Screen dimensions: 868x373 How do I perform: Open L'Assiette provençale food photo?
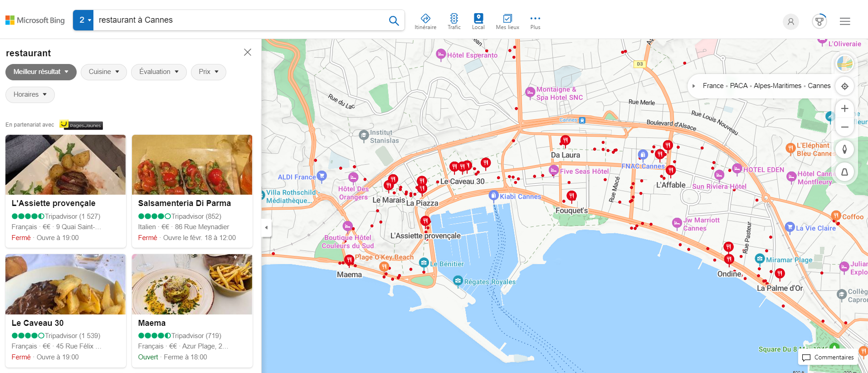coord(66,165)
